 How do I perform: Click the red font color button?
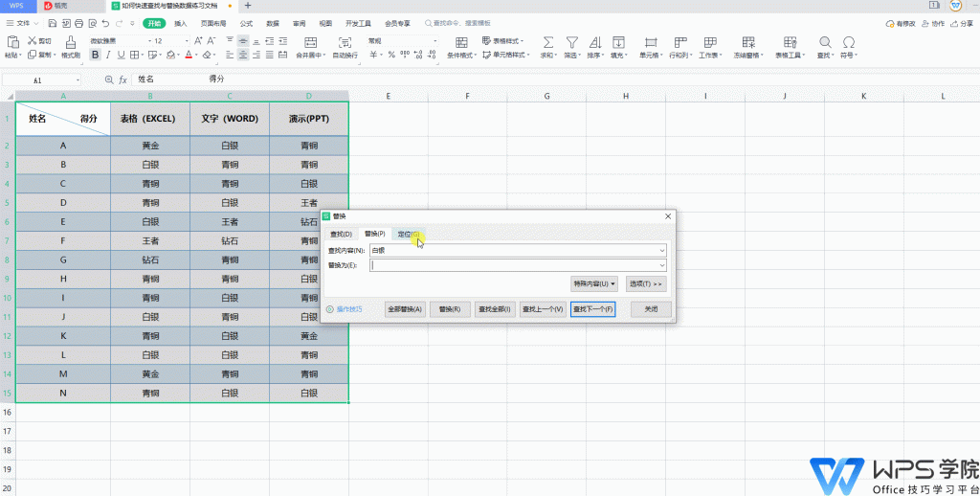(x=189, y=55)
